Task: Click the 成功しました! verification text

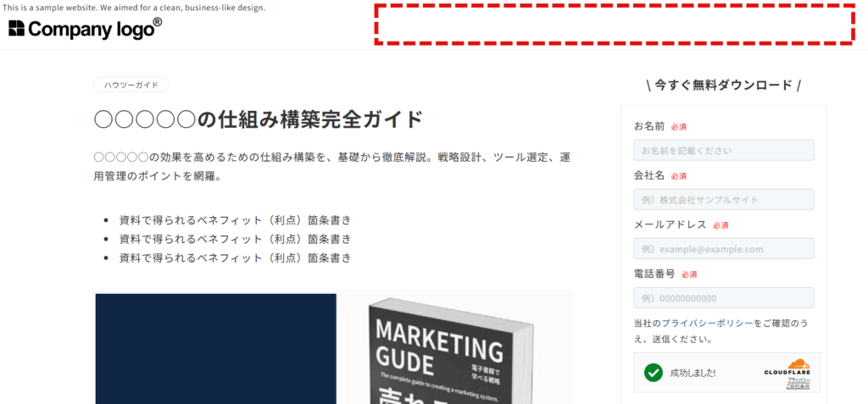Action: (693, 373)
